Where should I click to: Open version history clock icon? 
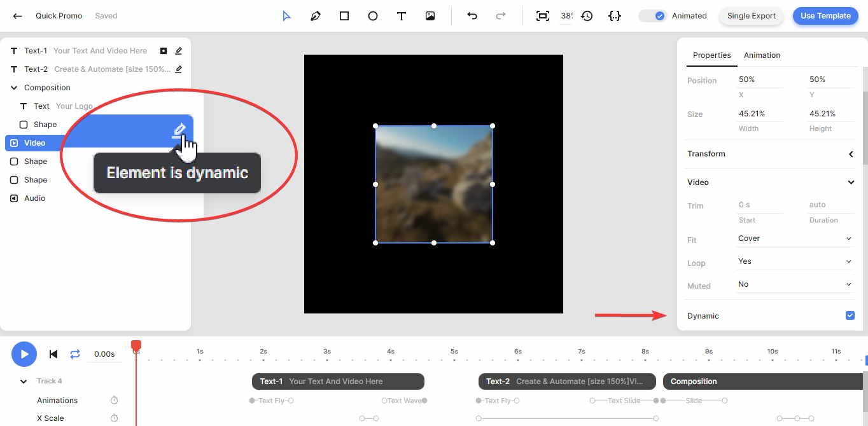point(587,16)
